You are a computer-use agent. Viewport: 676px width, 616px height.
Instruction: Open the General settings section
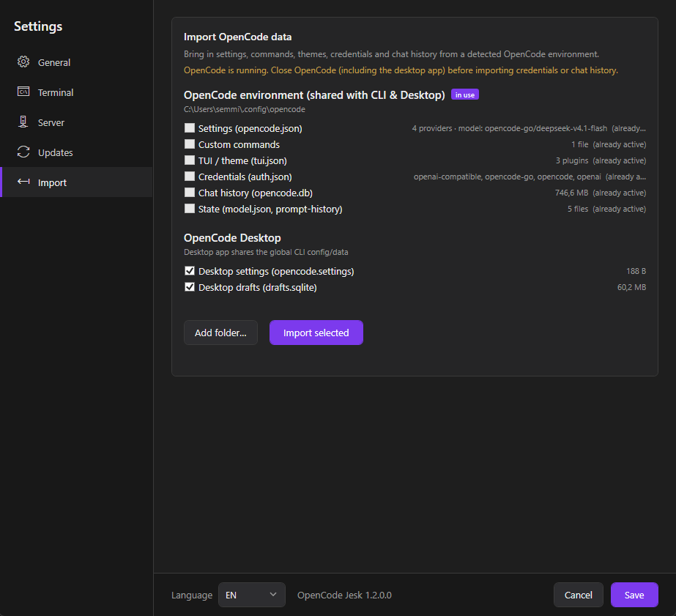coord(77,62)
